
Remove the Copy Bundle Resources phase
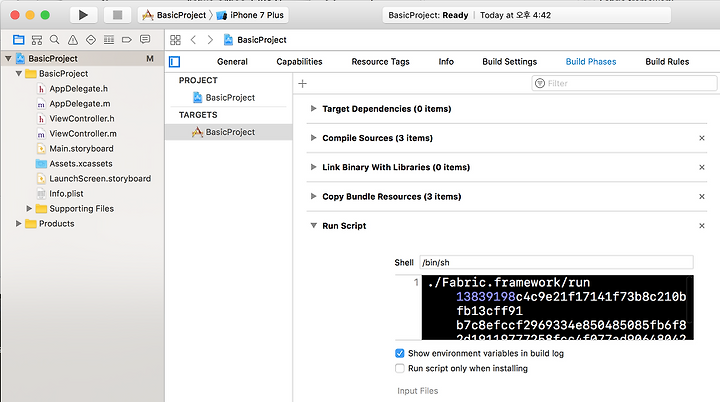tap(702, 197)
